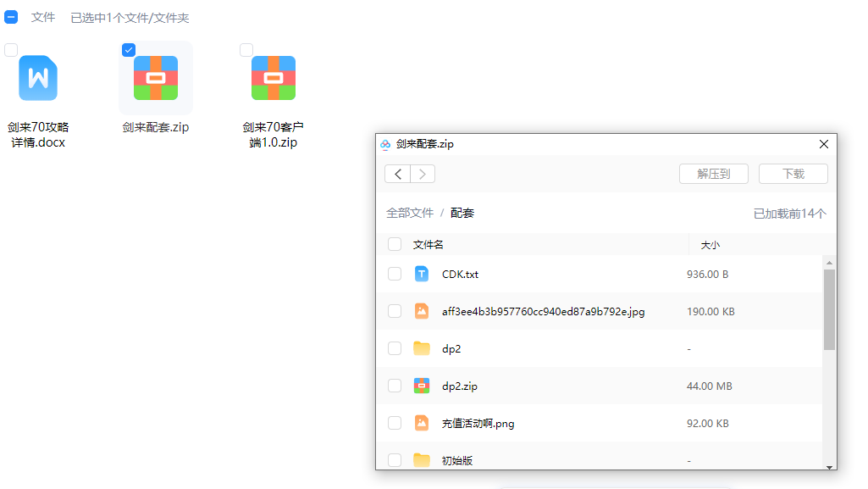Click the CDK.txt text file icon
868x489 pixels.
[422, 274]
